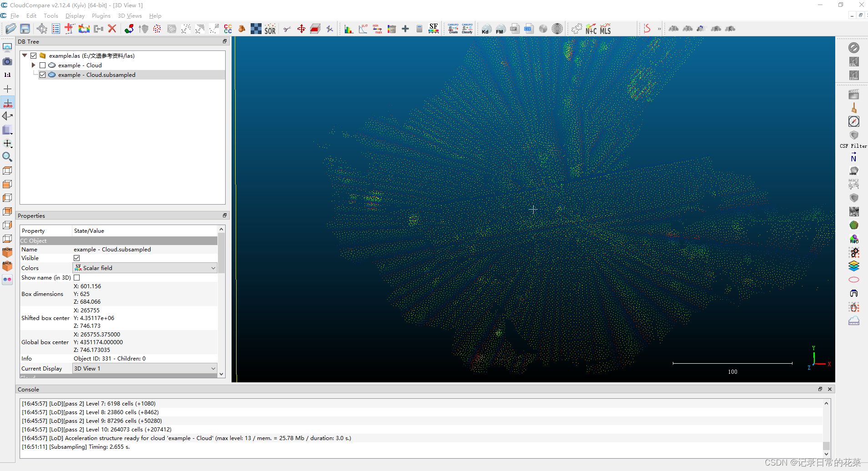Click the Save floppy disk icon
This screenshot has width=868, height=471.
25,29
